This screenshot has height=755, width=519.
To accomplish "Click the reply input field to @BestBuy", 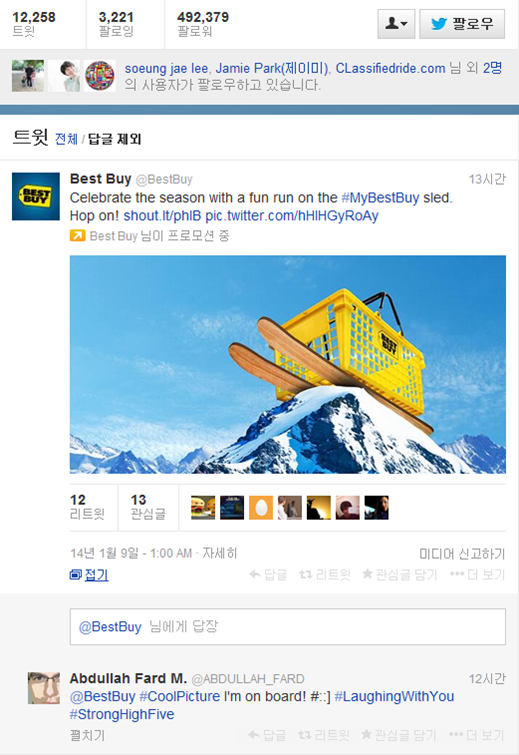I will (x=288, y=626).
